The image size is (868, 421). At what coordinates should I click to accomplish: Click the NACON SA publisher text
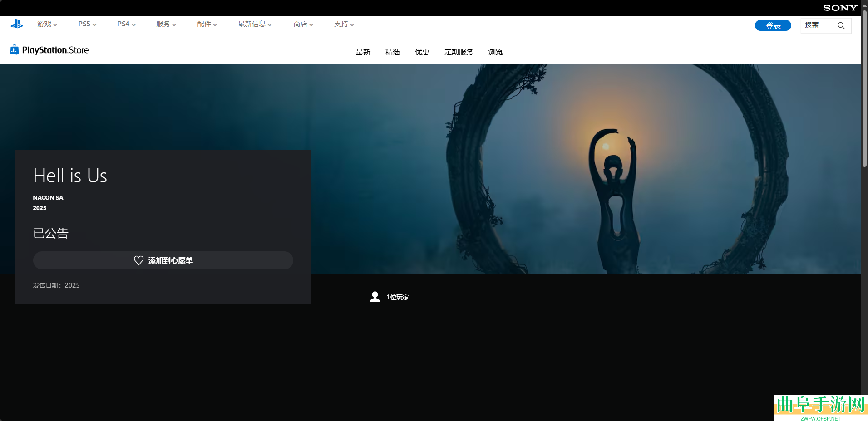pos(48,197)
